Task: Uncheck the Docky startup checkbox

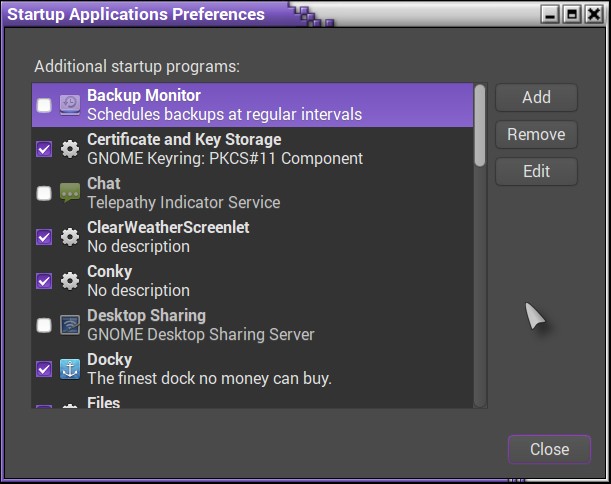Action: pyautogui.click(x=44, y=369)
